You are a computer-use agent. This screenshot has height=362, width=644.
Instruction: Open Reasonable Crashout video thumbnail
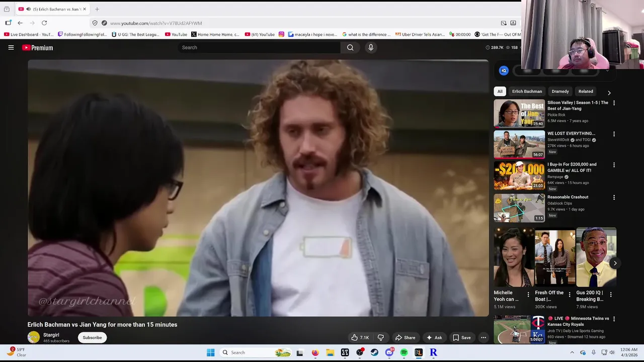pyautogui.click(x=519, y=208)
